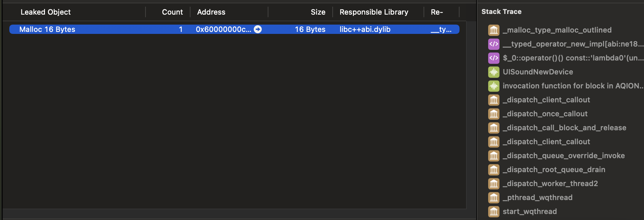Click the _dispatch_once_callout library icon

pos(494,114)
